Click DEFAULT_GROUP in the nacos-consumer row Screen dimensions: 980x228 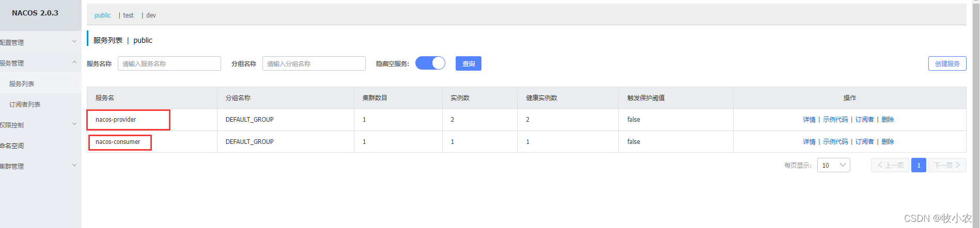pyautogui.click(x=250, y=142)
